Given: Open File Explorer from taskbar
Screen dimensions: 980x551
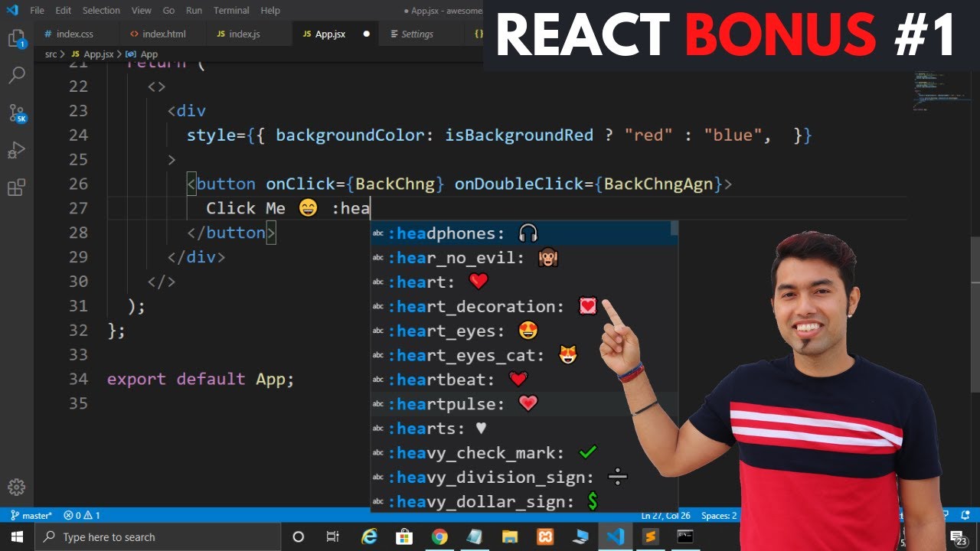Looking at the screenshot, I should [510, 536].
